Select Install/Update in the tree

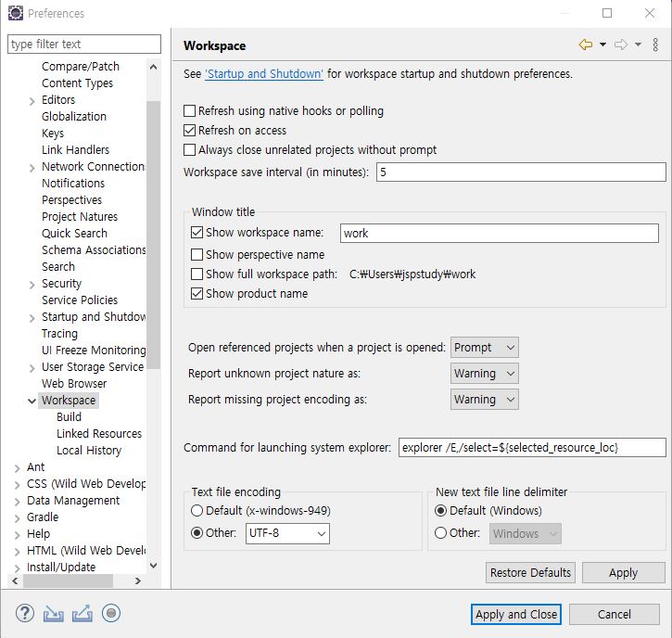[61, 568]
